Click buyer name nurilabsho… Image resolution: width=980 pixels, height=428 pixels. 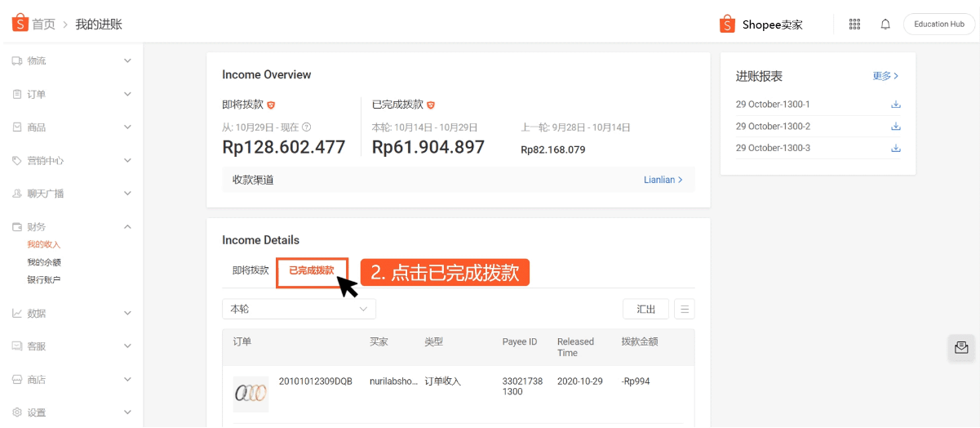click(x=394, y=381)
